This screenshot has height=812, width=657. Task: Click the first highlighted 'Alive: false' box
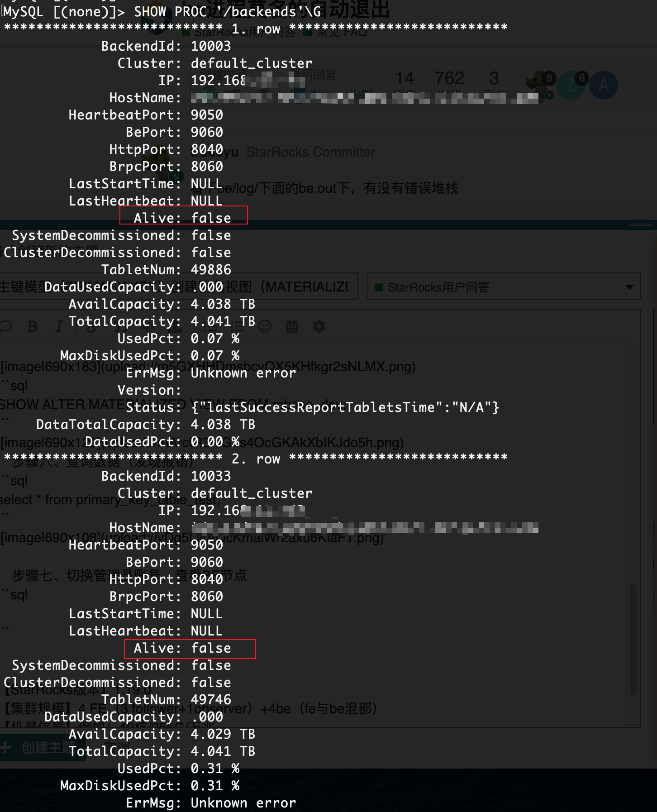(183, 215)
